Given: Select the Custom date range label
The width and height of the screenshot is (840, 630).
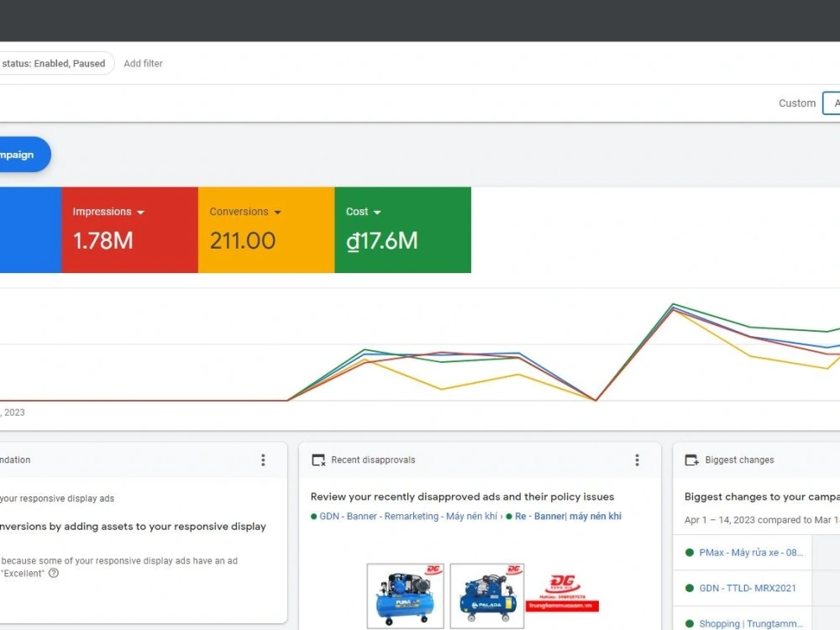Looking at the screenshot, I should [796, 102].
